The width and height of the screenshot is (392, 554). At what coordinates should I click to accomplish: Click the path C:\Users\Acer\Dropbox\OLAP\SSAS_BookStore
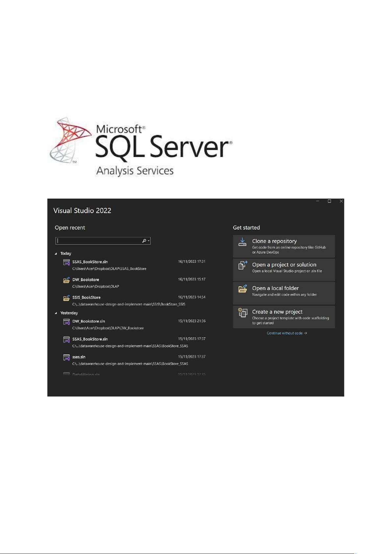click(109, 269)
